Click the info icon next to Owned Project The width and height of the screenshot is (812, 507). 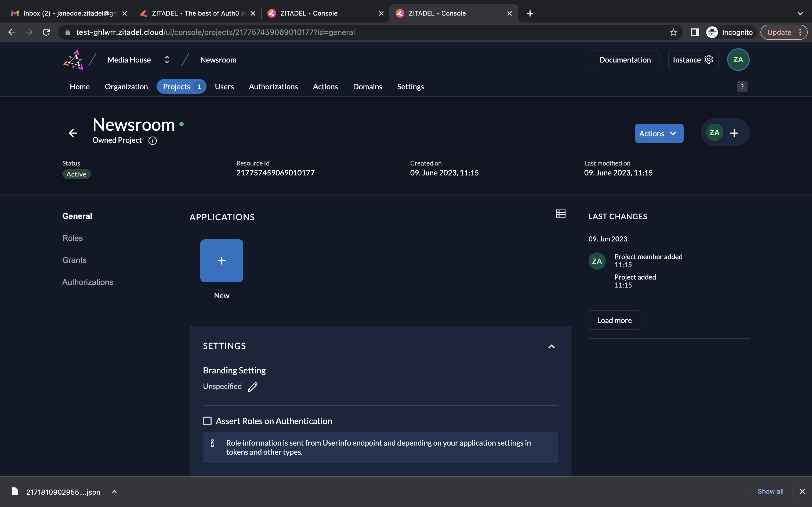153,141
